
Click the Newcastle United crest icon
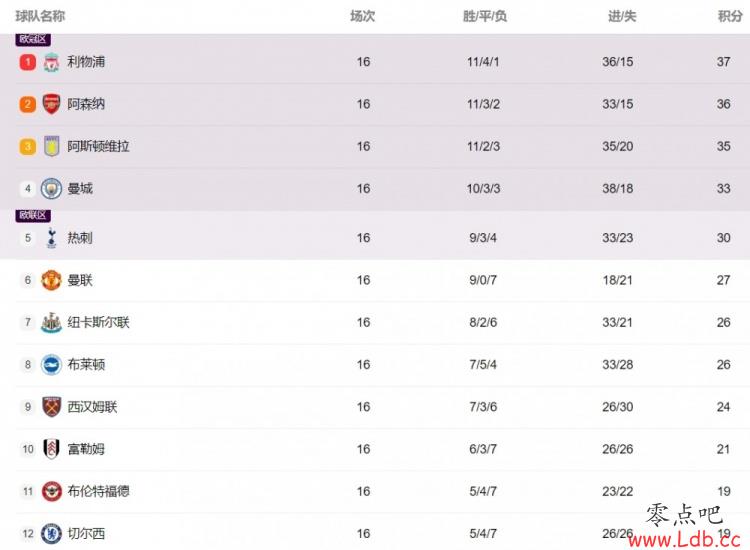51,322
